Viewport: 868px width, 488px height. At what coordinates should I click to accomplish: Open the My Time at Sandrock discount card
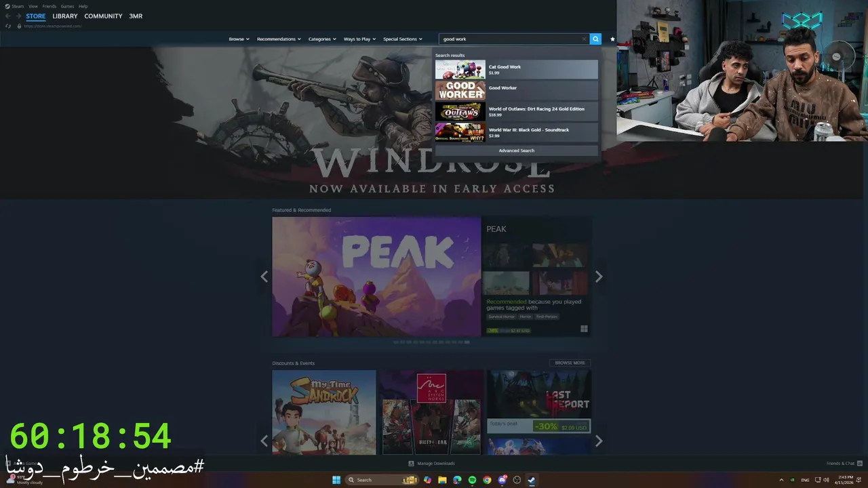[324, 412]
